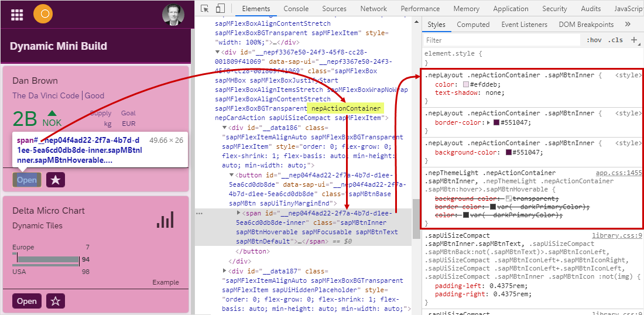644x315 pixels.
Task: Toggle the device toolbar icon
Action: coord(221,9)
